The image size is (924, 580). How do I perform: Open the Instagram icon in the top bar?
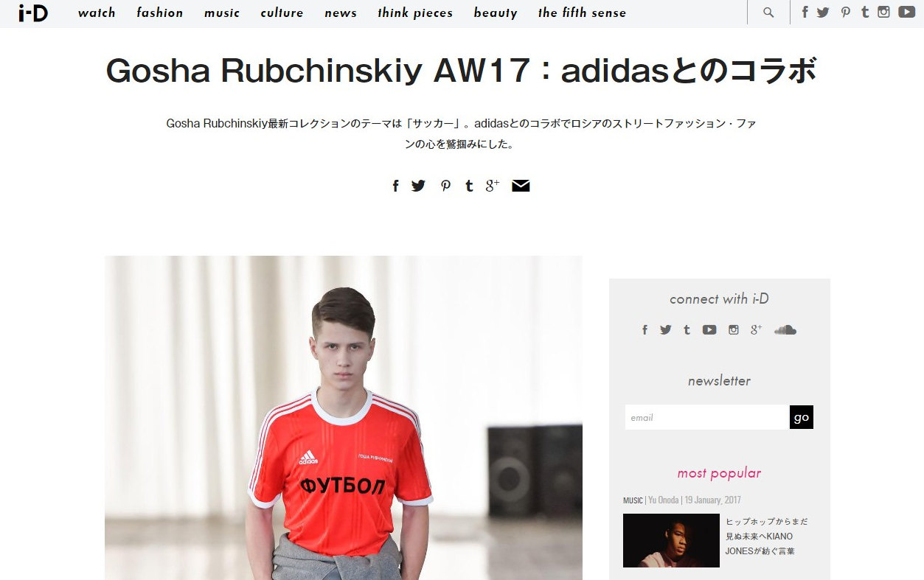883,12
